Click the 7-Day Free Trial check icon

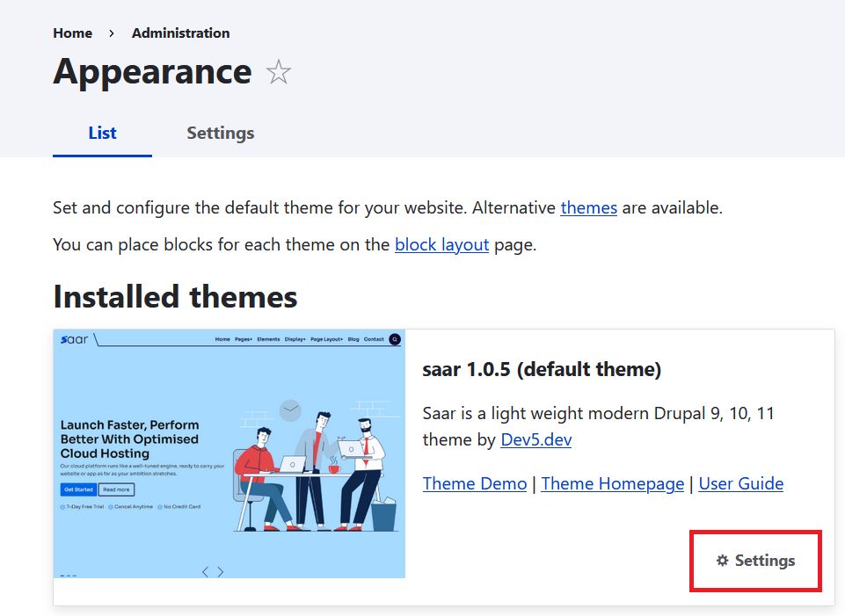pyautogui.click(x=63, y=507)
